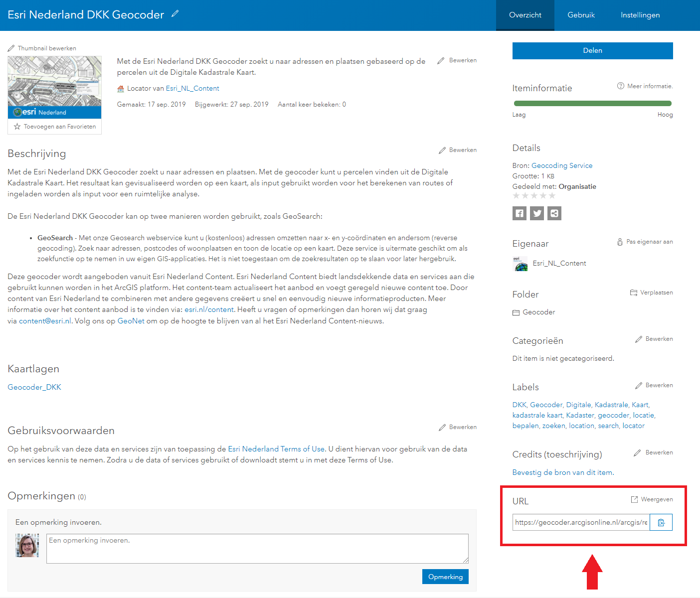Open the Geocoding Service source link

pos(562,165)
